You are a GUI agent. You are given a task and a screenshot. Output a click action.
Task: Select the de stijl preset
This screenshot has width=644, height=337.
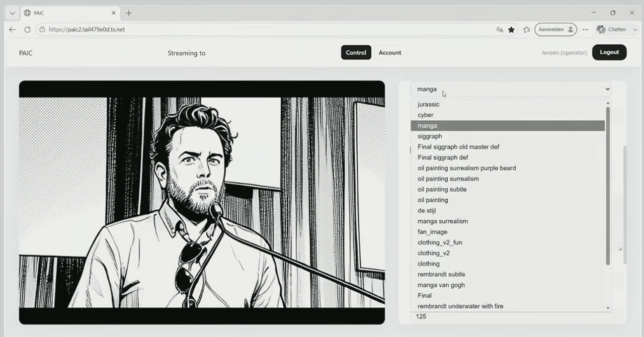[x=508, y=210]
